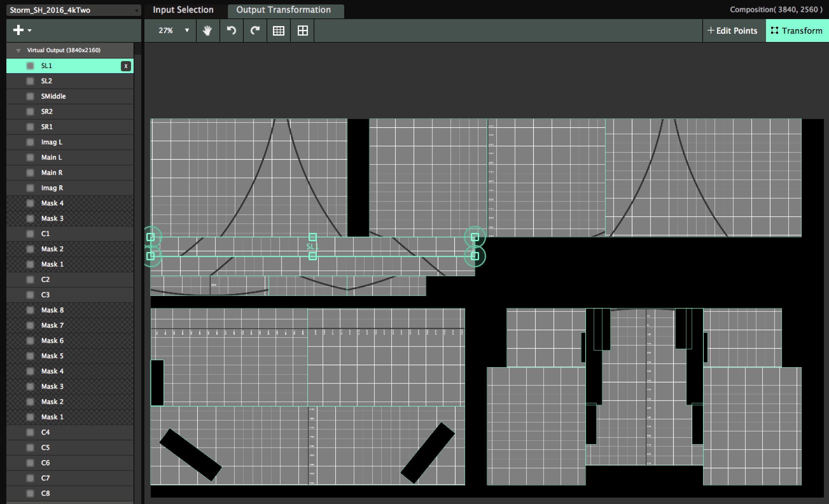This screenshot has width=829, height=504.
Task: Open the 27% zoom level dropdown
Action: click(187, 31)
